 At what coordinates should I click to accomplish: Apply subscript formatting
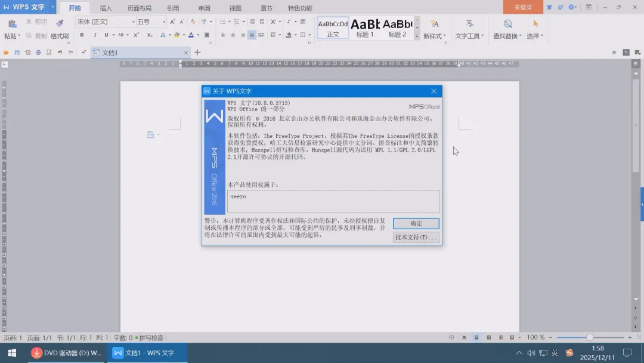pos(150,35)
